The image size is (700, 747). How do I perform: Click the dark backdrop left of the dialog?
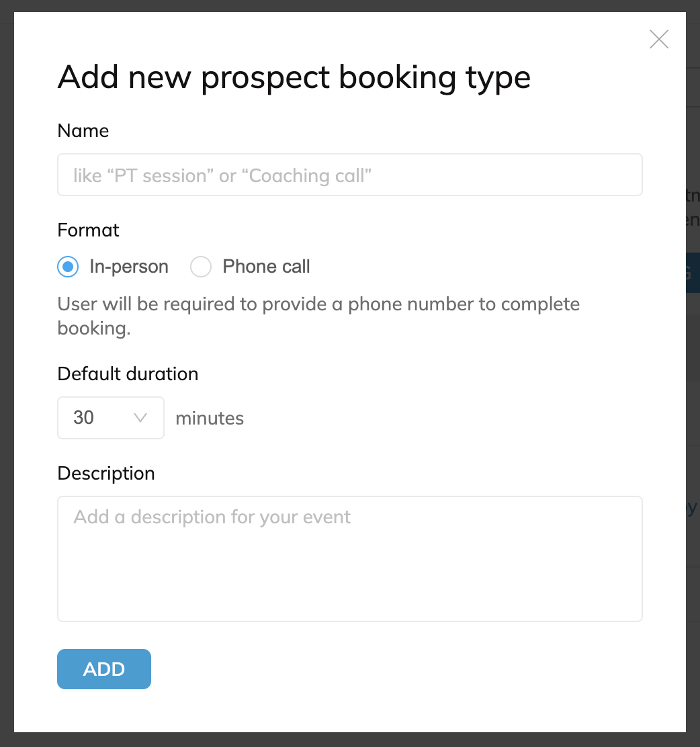[7, 373]
